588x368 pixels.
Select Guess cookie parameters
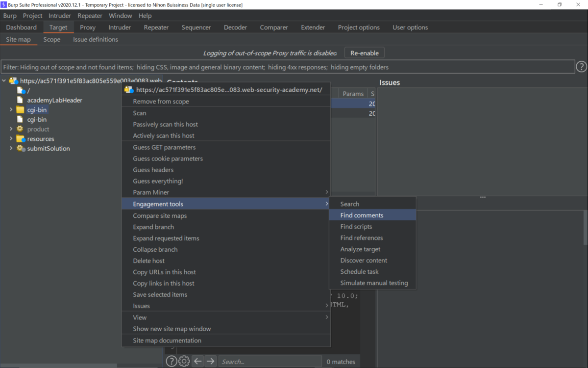(x=226, y=158)
